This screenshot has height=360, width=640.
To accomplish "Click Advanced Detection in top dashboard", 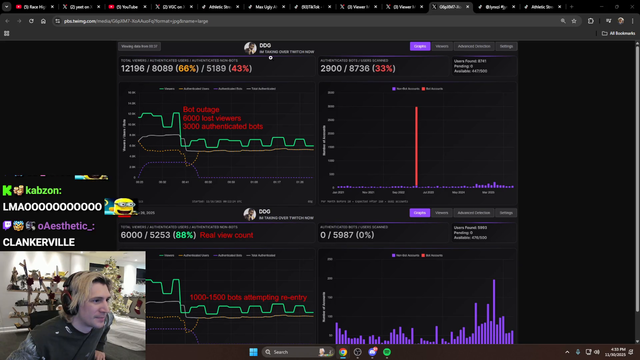I will (x=474, y=46).
